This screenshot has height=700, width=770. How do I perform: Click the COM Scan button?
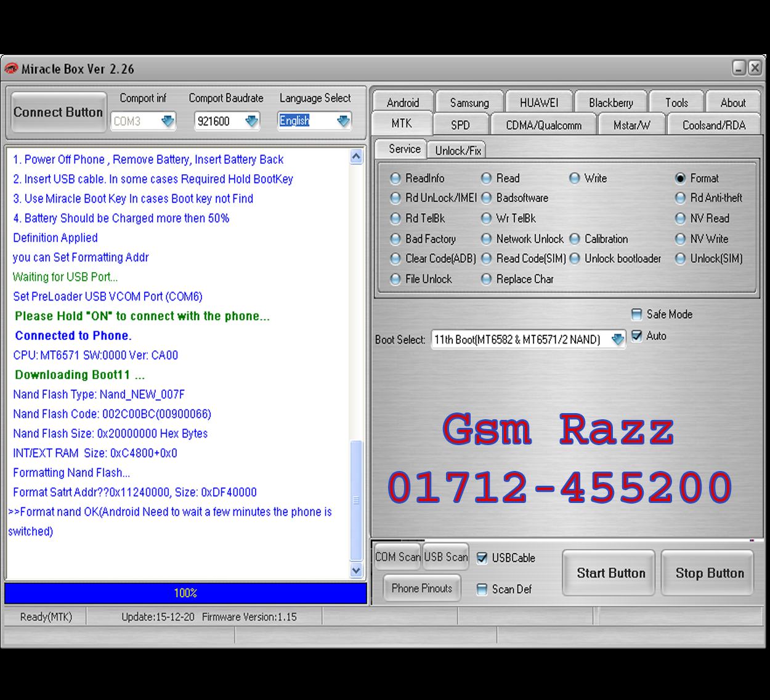(397, 557)
